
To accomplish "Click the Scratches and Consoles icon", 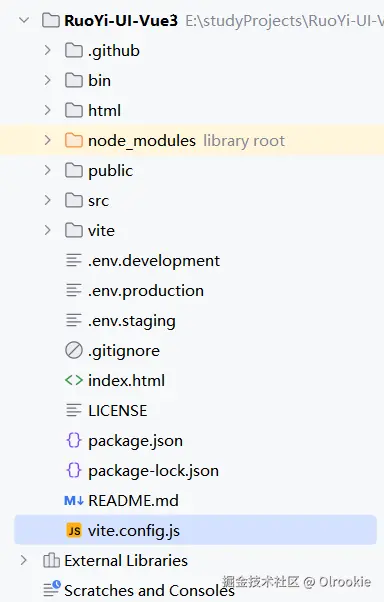I will coord(51,589).
